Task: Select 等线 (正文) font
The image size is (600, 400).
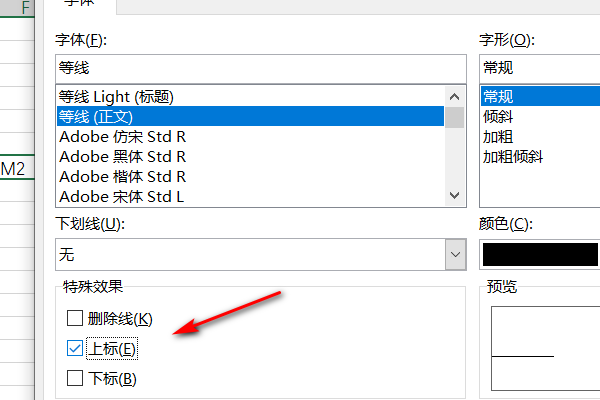Action: [x=251, y=116]
